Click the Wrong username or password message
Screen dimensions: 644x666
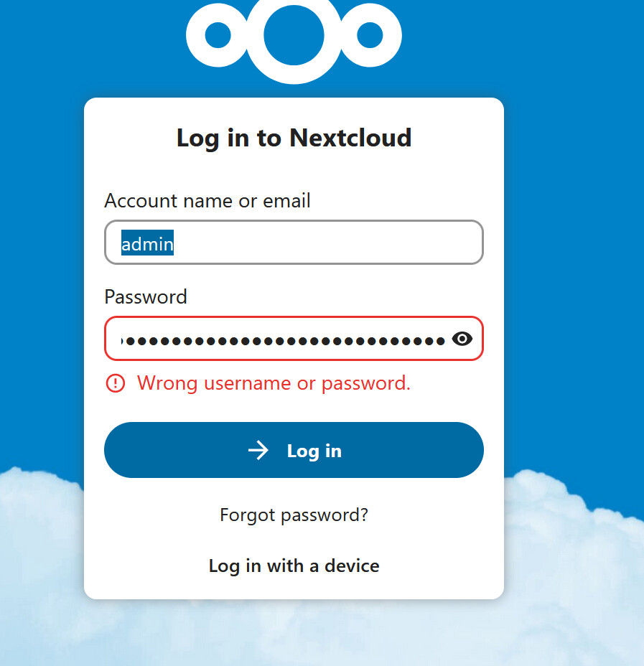[274, 383]
